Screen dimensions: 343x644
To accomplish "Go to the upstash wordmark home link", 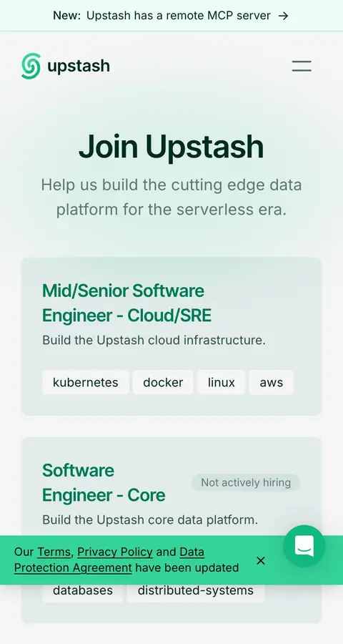I will coord(79,66).
